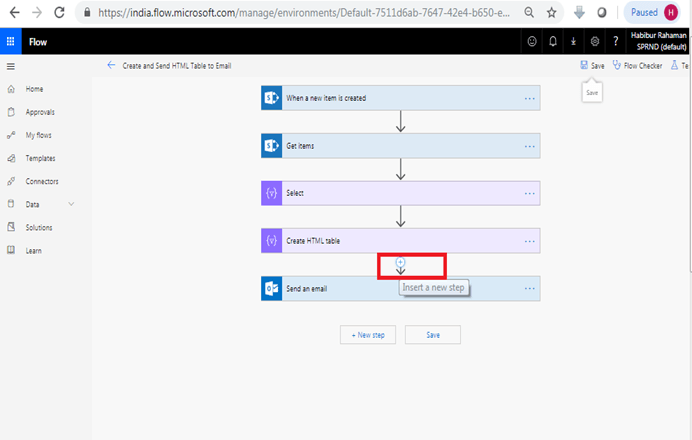The image size is (692, 440).
Task: Click the browser address bar URL
Action: click(304, 13)
